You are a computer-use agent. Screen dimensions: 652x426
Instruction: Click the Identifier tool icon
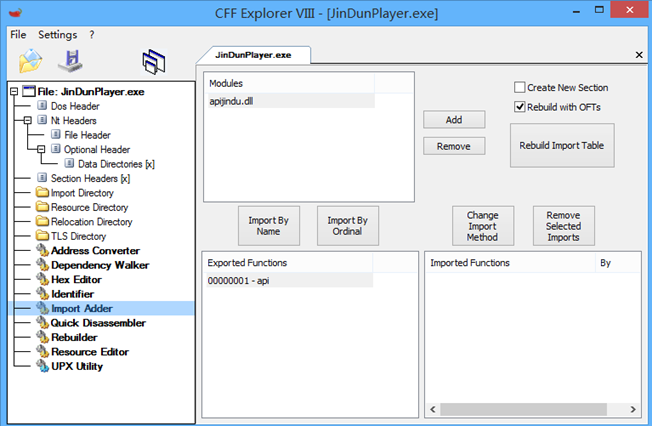[42, 293]
